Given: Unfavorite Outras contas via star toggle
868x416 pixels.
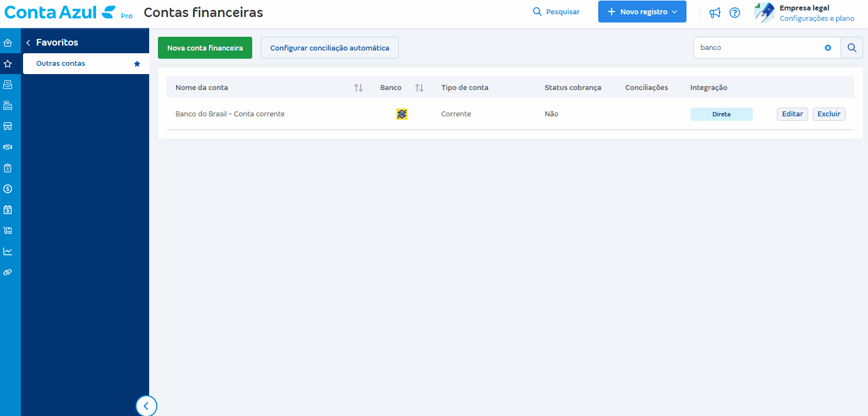Looking at the screenshot, I should click(x=137, y=64).
